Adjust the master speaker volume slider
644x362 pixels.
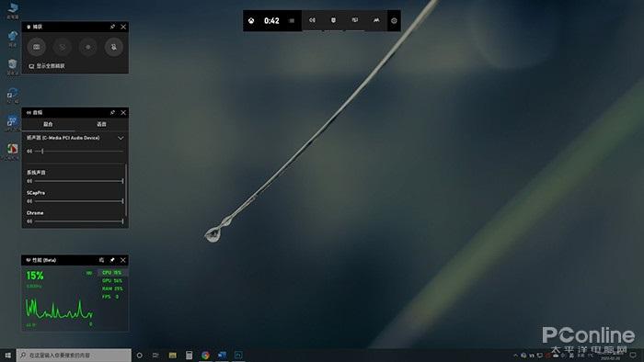[x=79, y=152]
